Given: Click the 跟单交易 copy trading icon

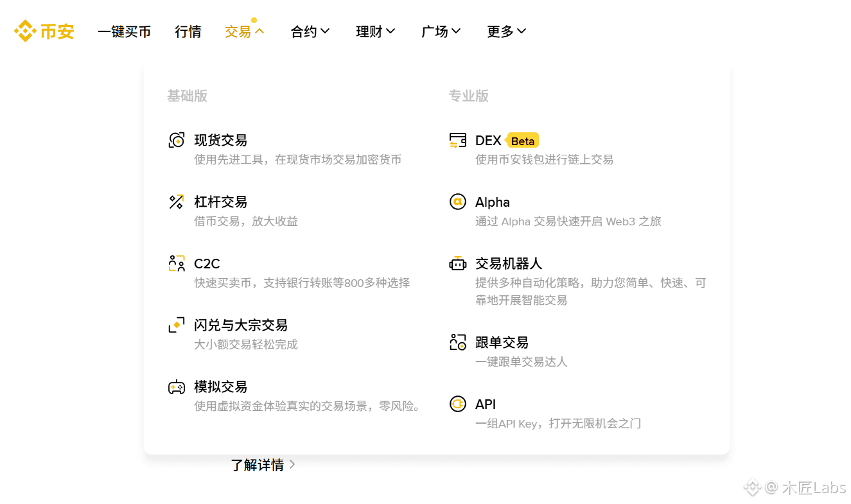Looking at the screenshot, I should point(457,342).
